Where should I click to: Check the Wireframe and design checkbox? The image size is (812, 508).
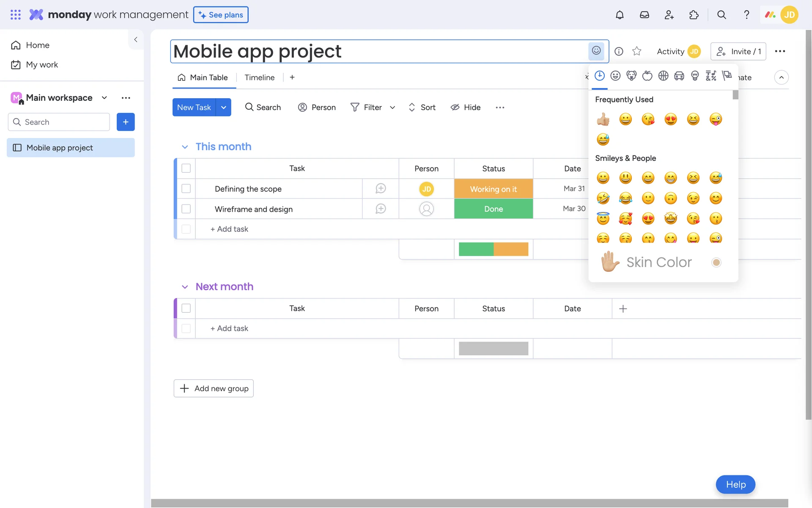click(186, 209)
